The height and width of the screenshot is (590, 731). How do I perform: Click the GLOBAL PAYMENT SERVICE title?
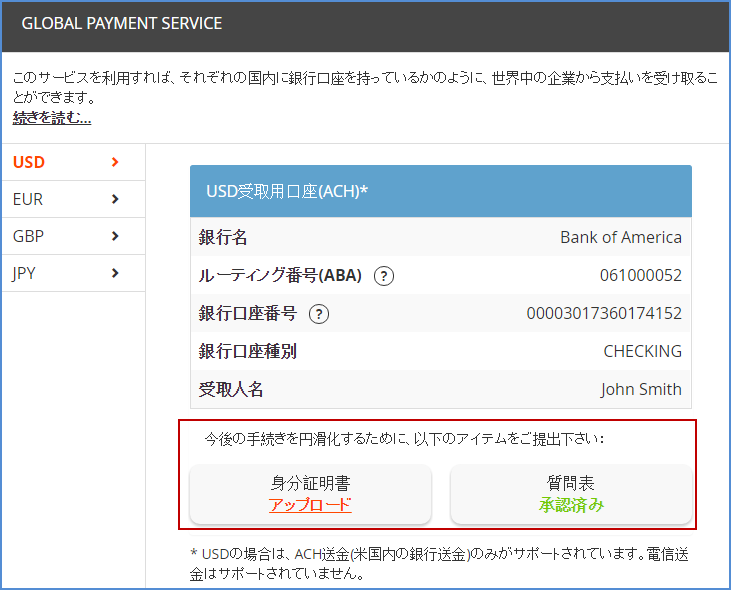122,23
